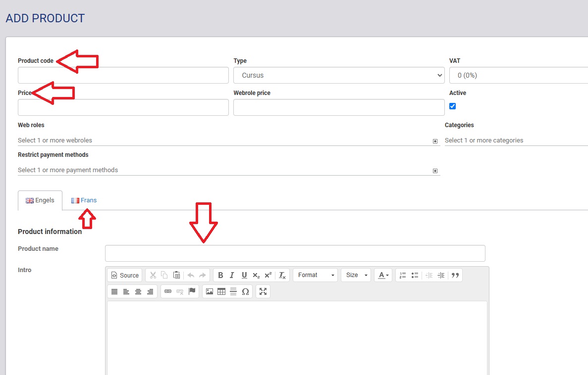Insert a numbered list
Image resolution: width=588 pixels, height=375 pixels.
point(403,275)
